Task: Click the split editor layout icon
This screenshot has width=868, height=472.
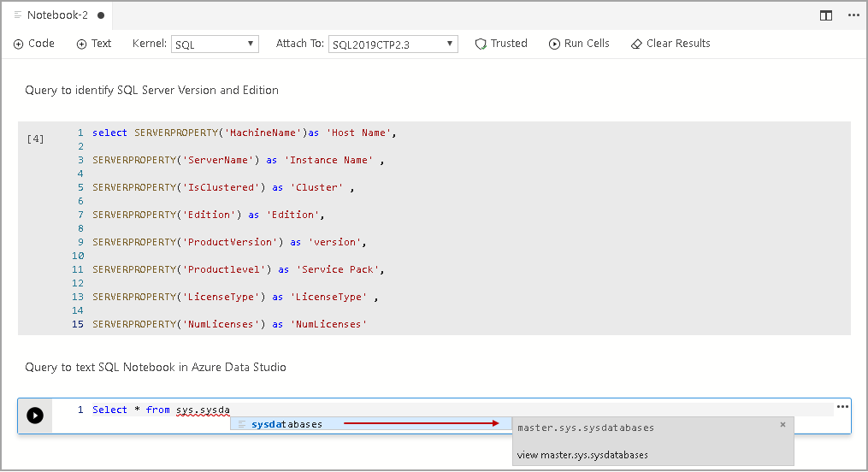Action: 825,15
